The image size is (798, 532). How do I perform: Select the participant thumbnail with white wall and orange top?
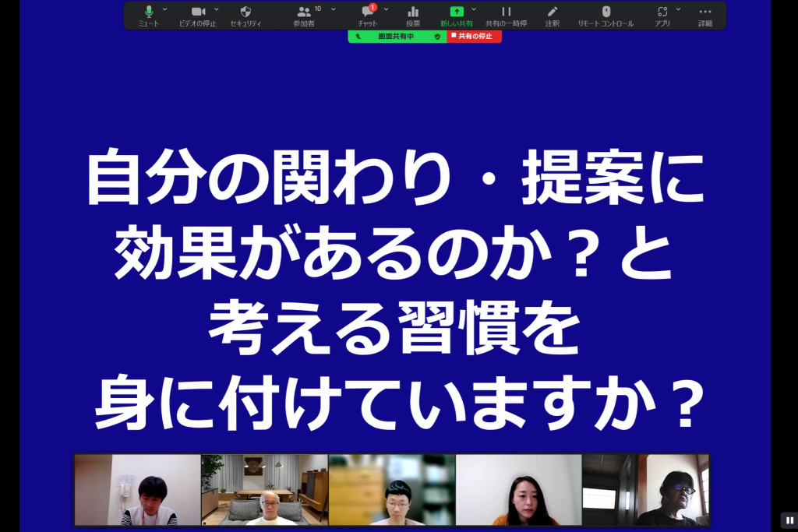coord(518,490)
